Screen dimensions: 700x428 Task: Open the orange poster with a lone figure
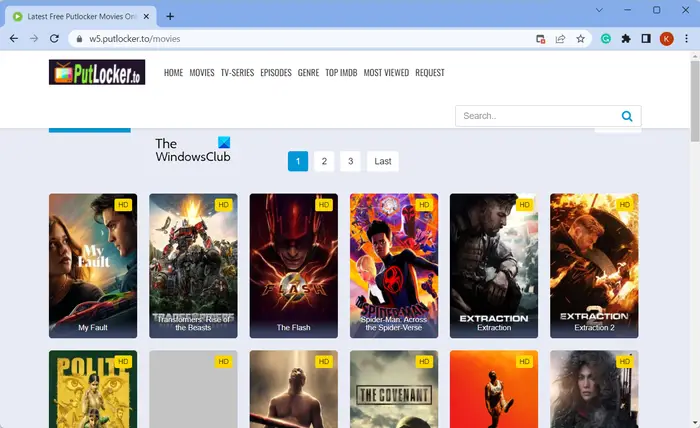(x=494, y=389)
